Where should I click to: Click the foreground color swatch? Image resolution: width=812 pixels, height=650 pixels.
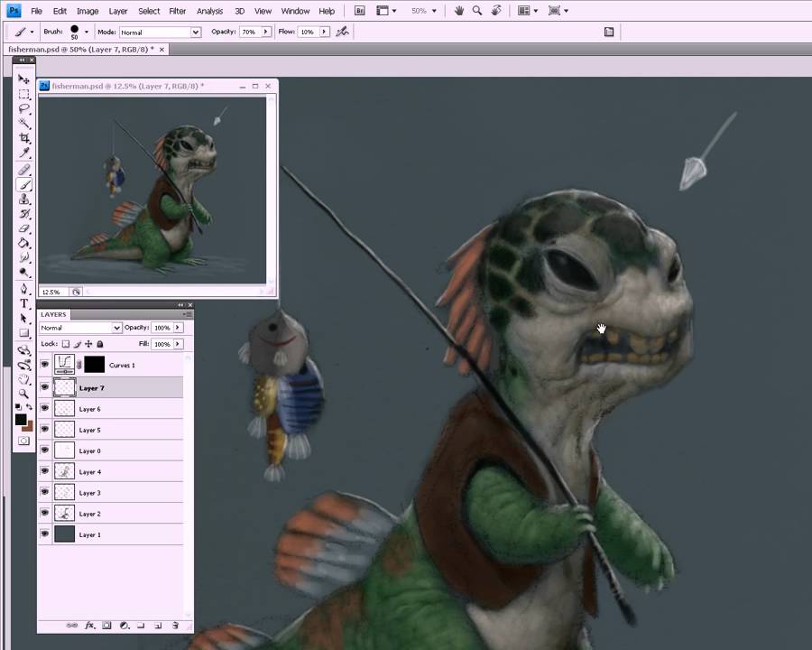tap(21, 420)
